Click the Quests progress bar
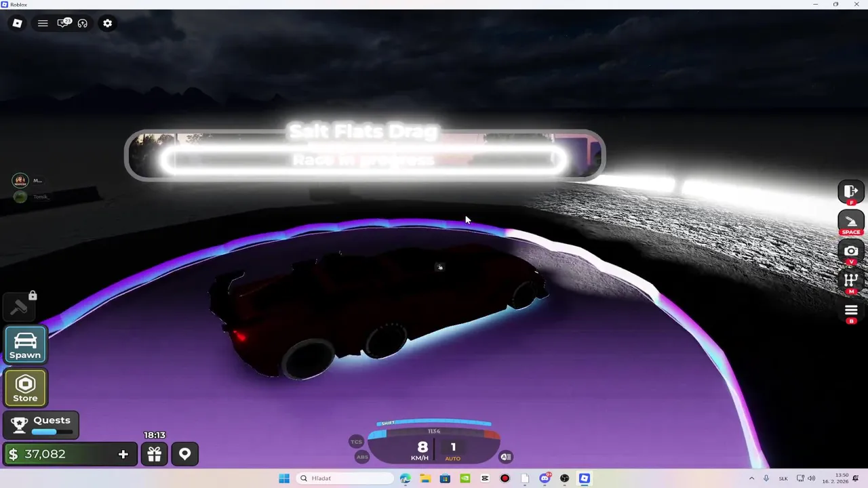 pos(52,432)
